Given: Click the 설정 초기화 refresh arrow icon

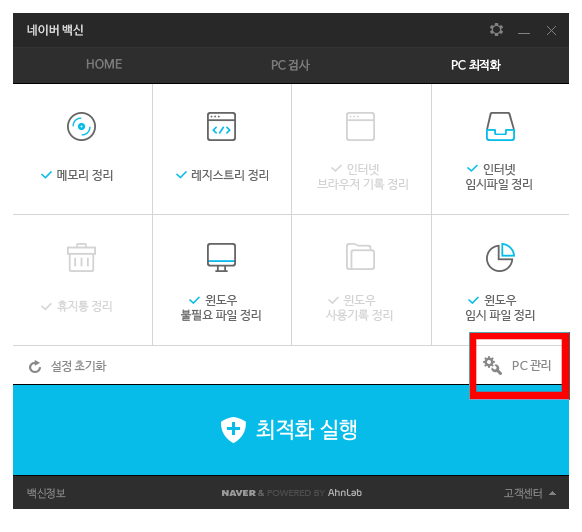Looking at the screenshot, I should pyautogui.click(x=35, y=366).
